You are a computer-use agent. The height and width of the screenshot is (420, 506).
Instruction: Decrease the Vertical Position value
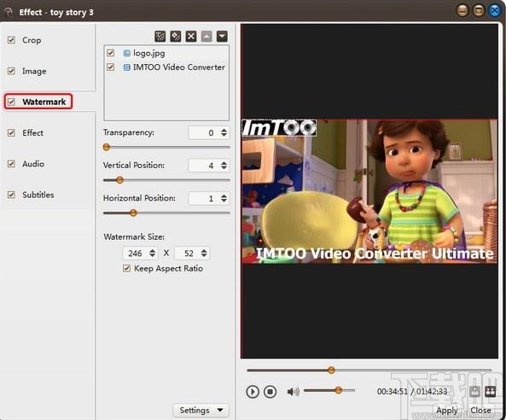point(224,167)
